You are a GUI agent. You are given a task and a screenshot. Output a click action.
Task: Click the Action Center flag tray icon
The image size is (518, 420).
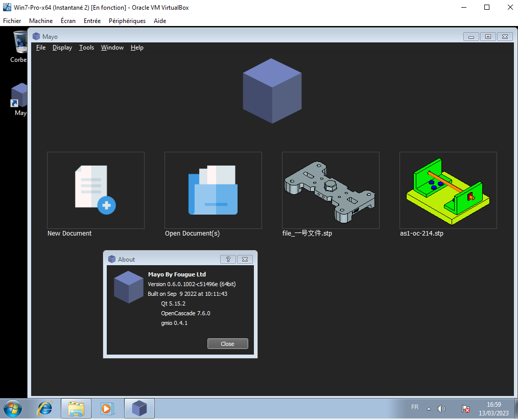coord(465,409)
